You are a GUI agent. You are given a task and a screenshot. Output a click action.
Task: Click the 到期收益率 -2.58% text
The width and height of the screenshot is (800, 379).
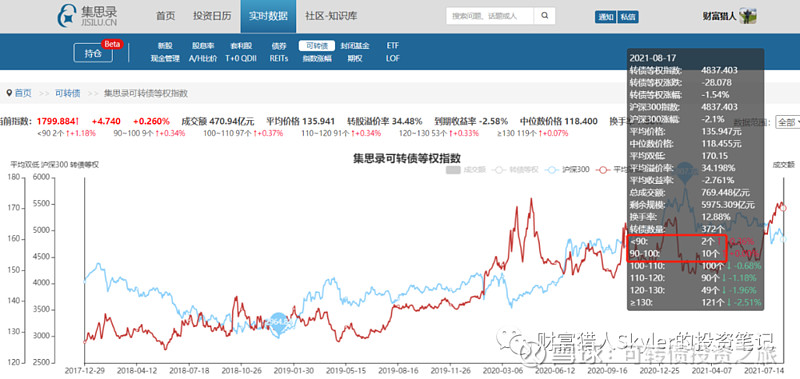click(471, 121)
